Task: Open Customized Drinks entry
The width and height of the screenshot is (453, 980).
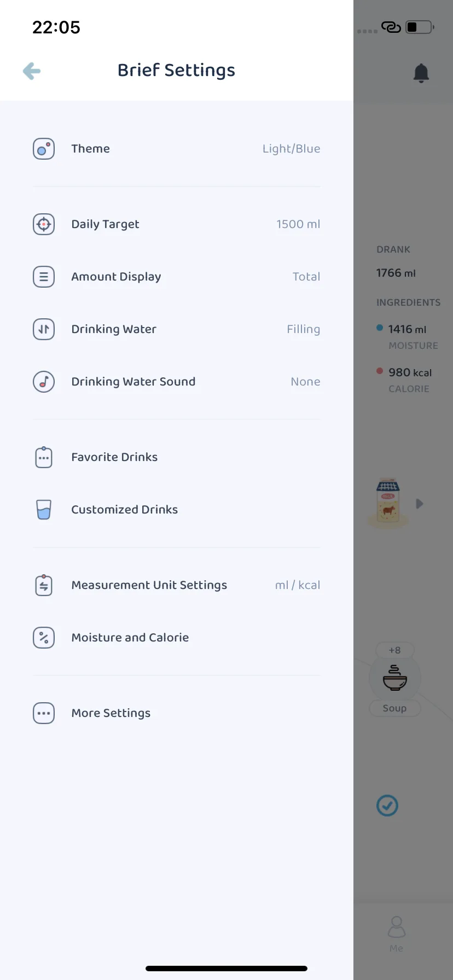Action: coord(177,510)
